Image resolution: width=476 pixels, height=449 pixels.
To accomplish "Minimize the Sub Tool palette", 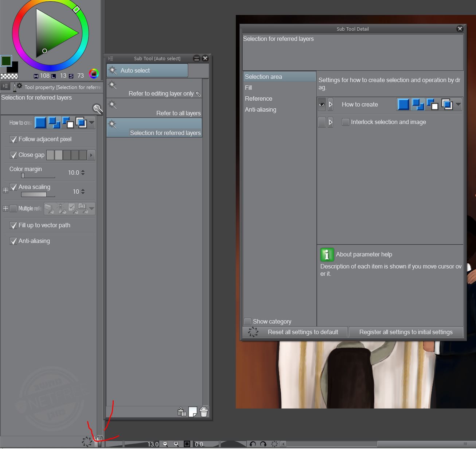I will point(197,58).
